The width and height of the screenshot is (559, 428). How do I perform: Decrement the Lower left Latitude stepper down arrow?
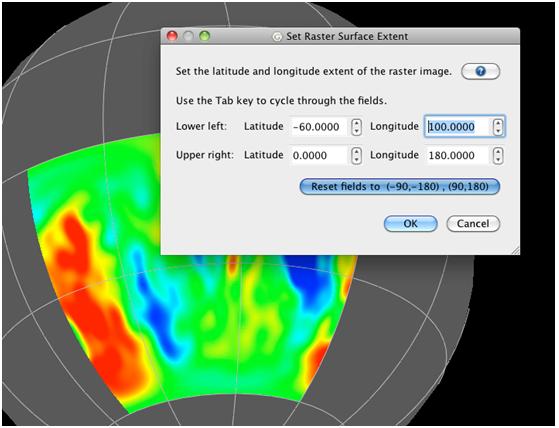click(x=356, y=131)
